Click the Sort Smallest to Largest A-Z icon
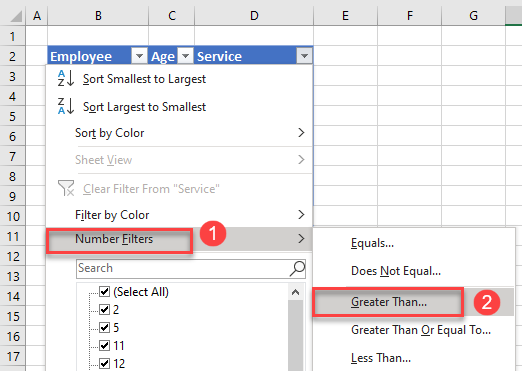The image size is (522, 371). pos(66,79)
